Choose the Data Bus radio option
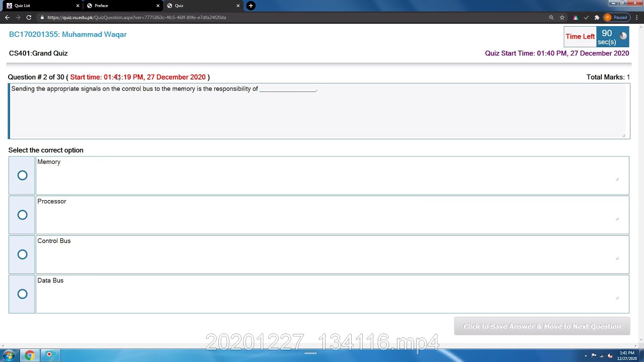The width and height of the screenshot is (644, 362). (22, 294)
